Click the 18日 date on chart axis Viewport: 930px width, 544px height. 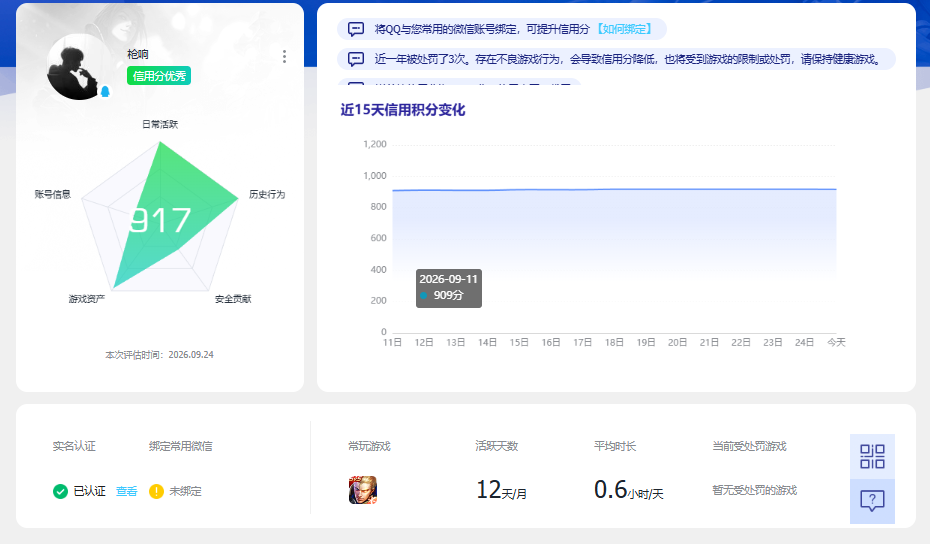(614, 342)
